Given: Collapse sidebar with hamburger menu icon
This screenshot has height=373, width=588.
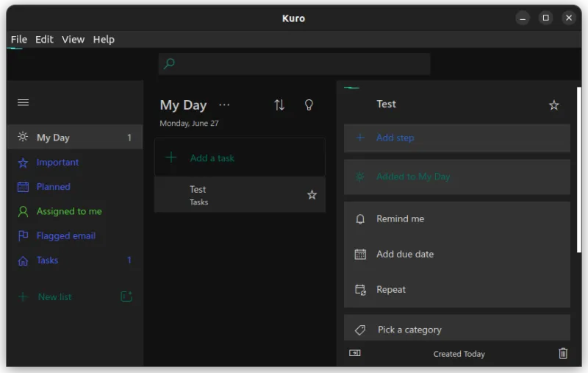Looking at the screenshot, I should (23, 103).
